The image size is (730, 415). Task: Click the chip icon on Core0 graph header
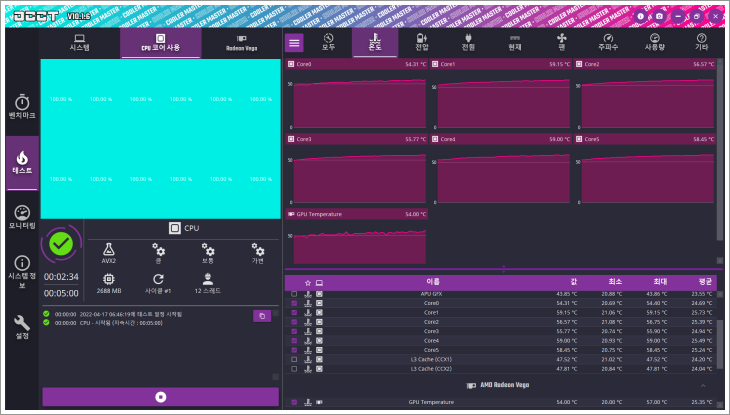pos(291,64)
